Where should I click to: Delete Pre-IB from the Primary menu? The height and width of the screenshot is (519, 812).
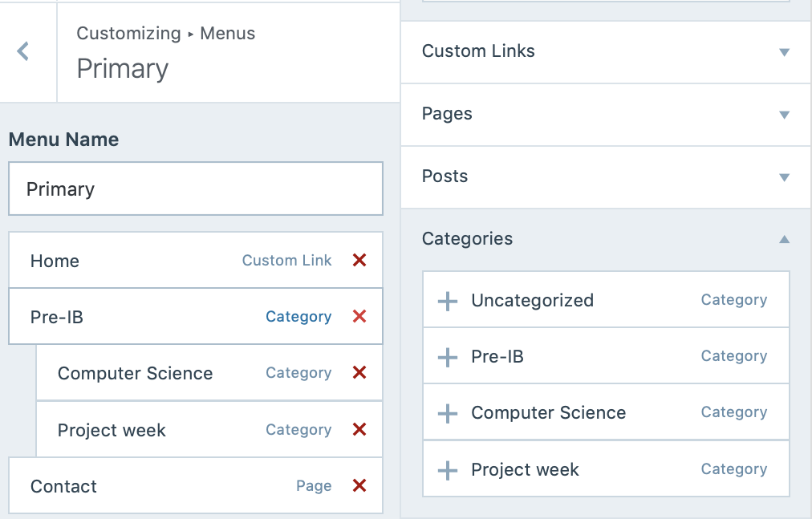point(359,316)
